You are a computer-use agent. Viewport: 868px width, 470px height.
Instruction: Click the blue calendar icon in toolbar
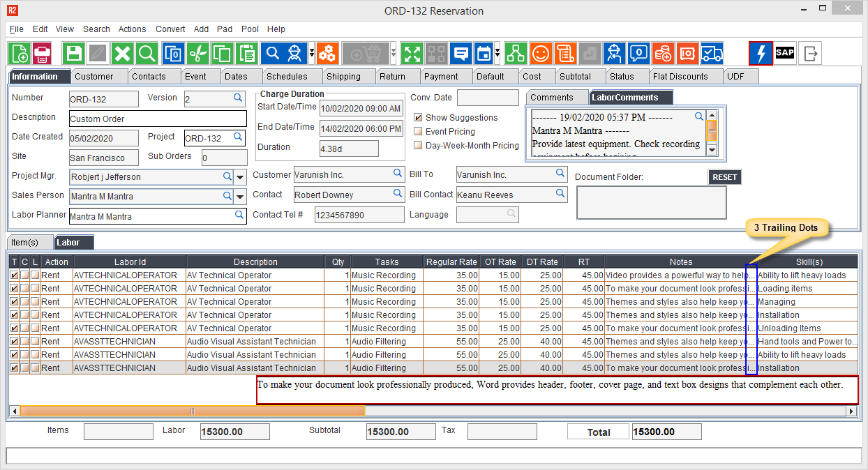point(483,54)
